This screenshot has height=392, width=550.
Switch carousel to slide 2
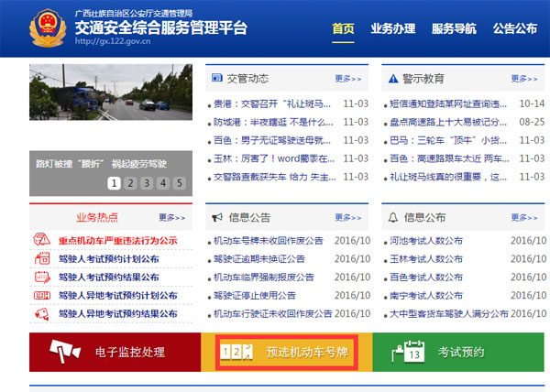click(x=130, y=183)
